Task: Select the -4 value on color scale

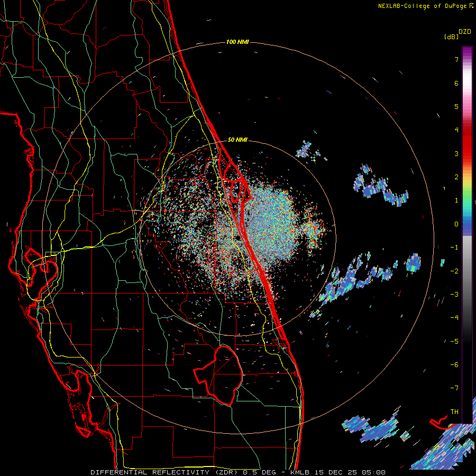Action: point(454,318)
